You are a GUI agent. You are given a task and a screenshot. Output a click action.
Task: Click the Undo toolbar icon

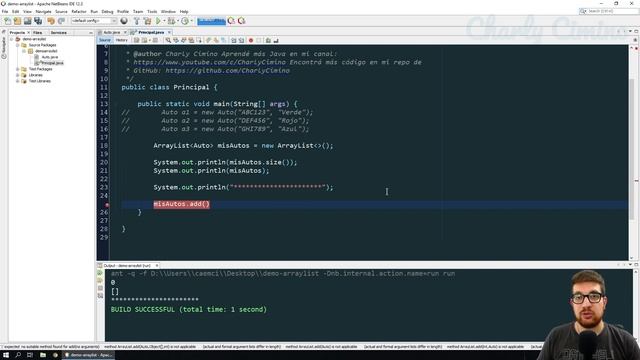[x=51, y=21]
